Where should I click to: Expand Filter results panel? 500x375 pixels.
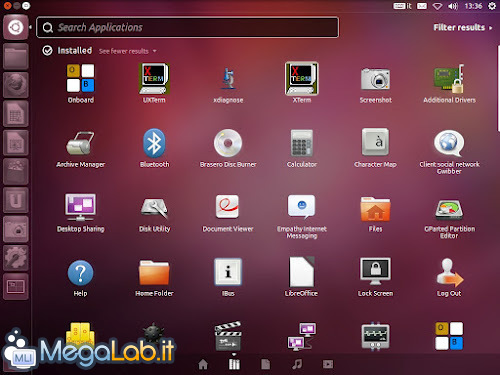click(x=463, y=27)
